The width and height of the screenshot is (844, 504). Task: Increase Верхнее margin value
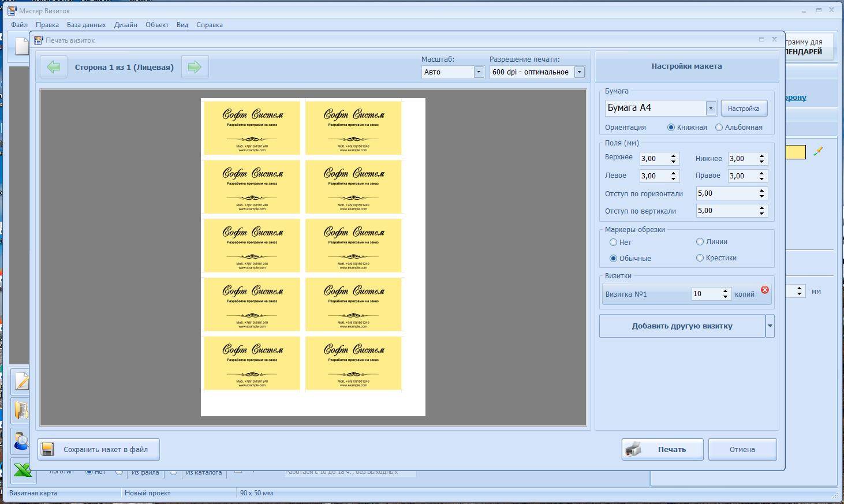(673, 156)
